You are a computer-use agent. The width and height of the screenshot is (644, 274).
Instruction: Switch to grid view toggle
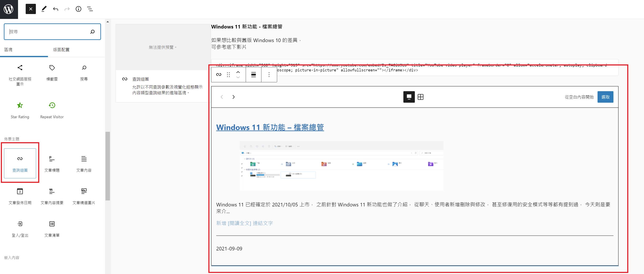tap(421, 97)
